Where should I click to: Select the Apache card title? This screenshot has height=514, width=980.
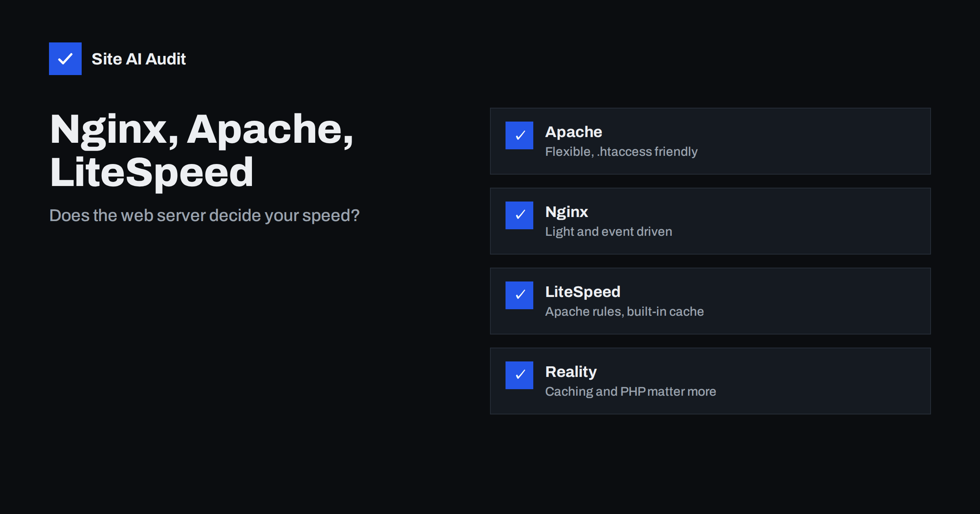pos(574,132)
